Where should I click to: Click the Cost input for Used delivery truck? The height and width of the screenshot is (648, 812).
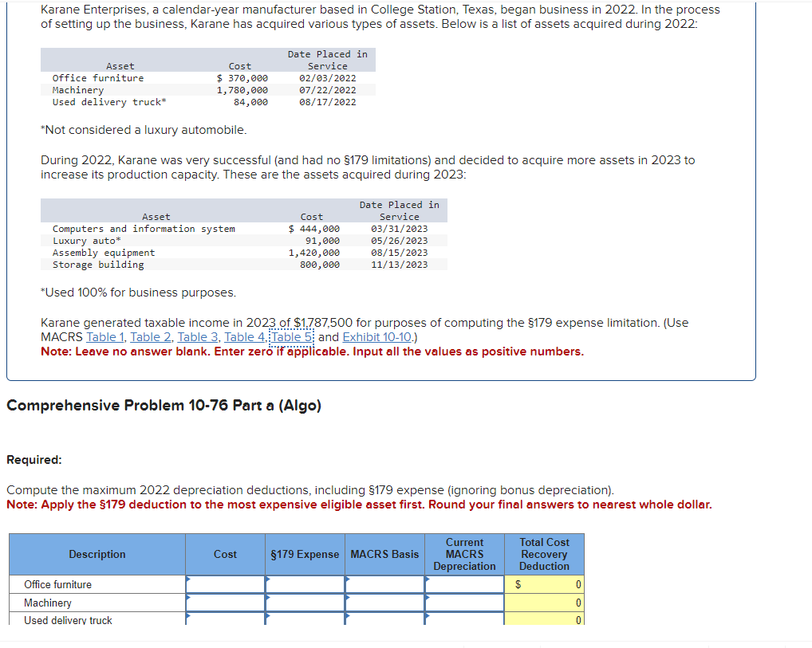(x=225, y=619)
